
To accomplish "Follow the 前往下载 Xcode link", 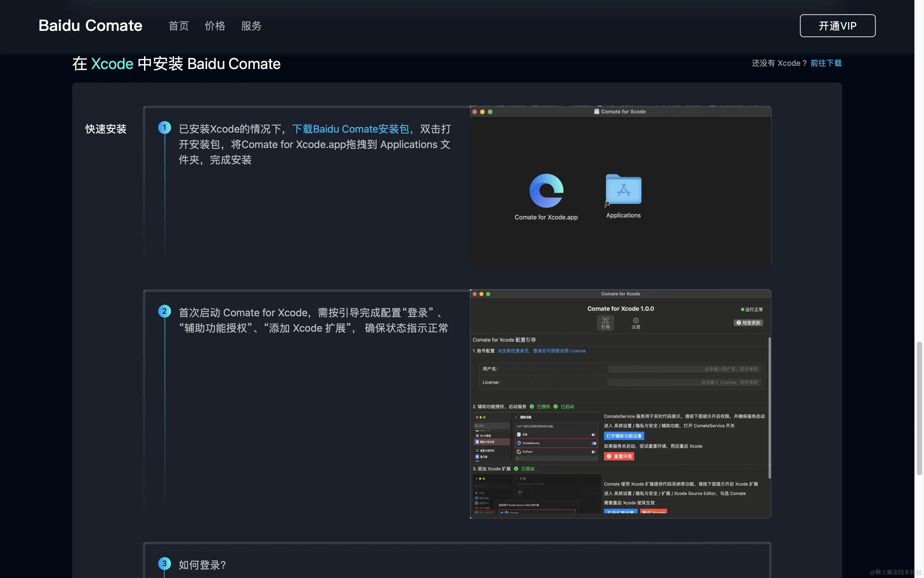I will click(826, 63).
